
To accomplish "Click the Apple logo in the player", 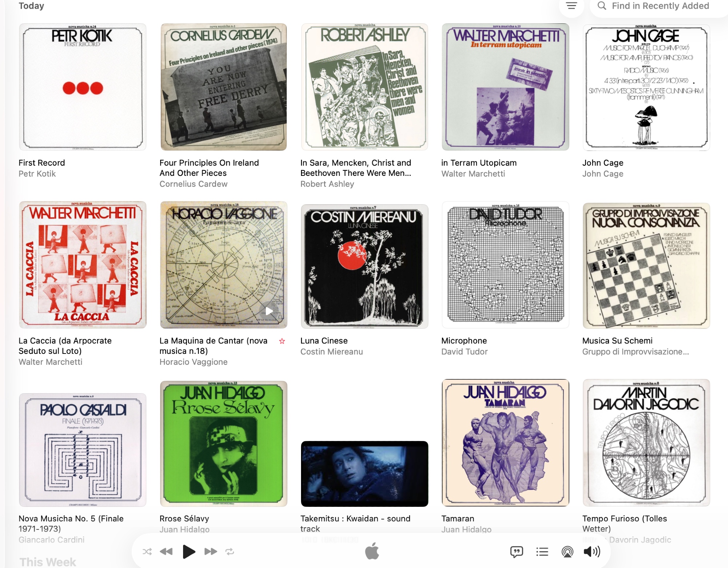I will pos(372,551).
